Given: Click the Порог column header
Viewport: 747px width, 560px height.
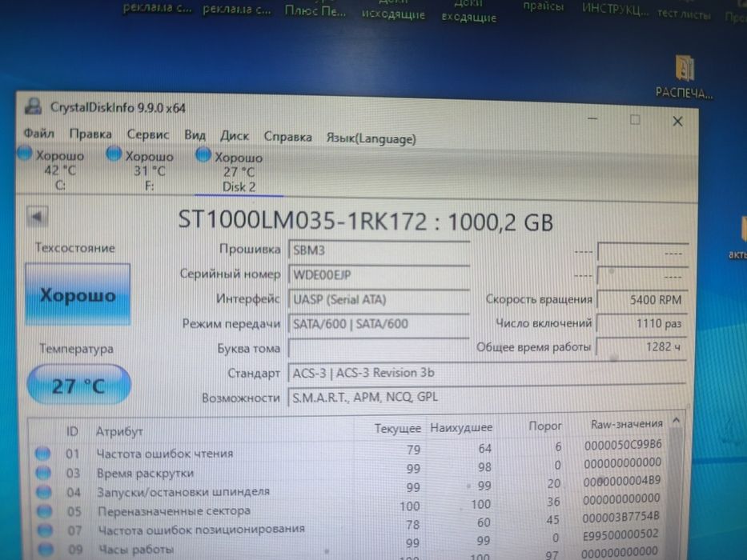Looking at the screenshot, I should pos(545,426).
